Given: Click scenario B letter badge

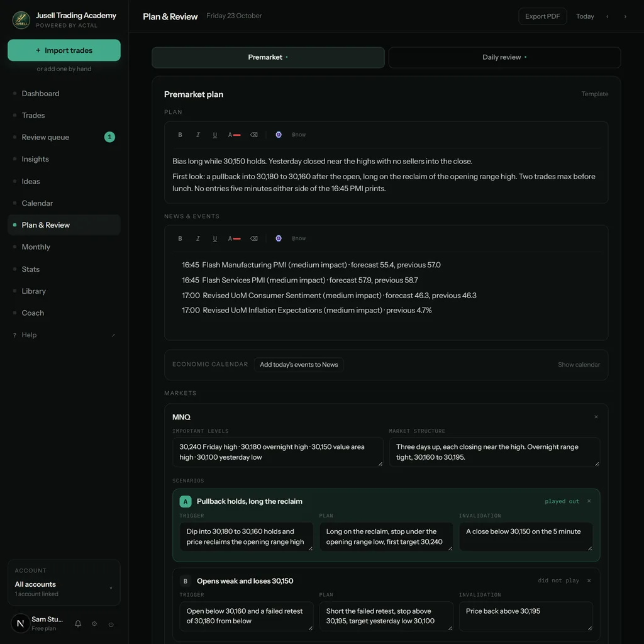Looking at the screenshot, I should (186, 580).
